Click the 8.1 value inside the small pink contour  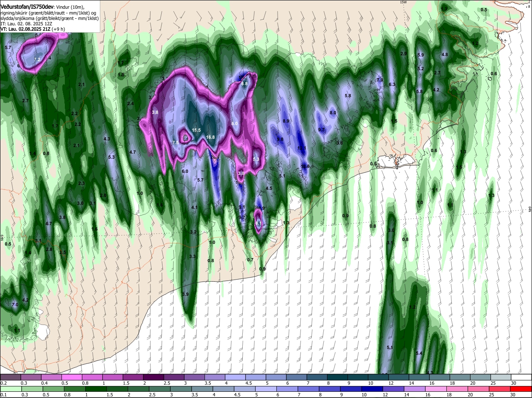[258, 223]
